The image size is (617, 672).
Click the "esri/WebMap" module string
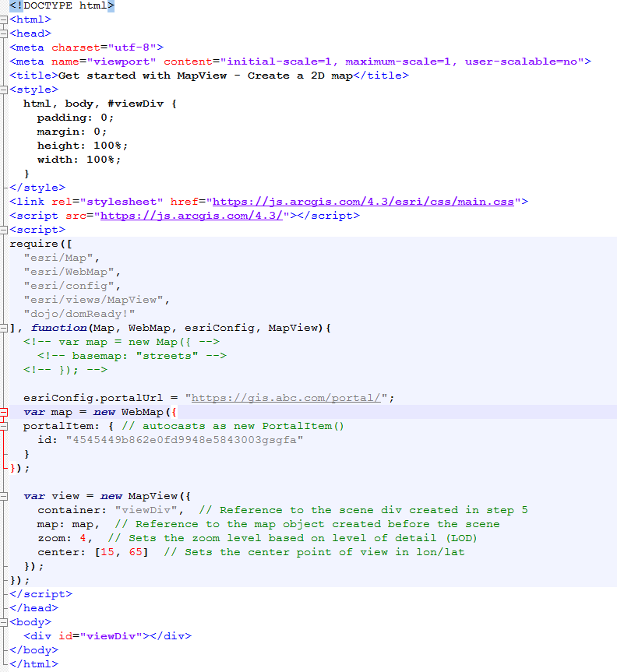(69, 272)
